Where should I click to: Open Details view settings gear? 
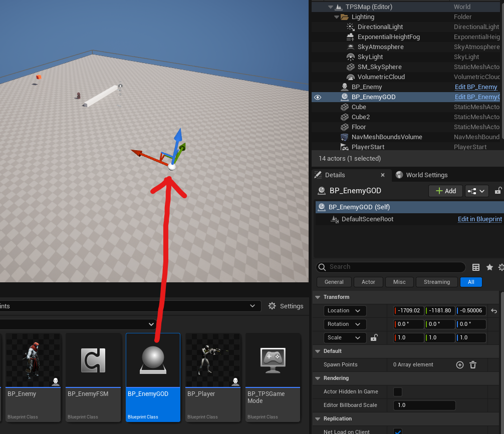click(501, 267)
